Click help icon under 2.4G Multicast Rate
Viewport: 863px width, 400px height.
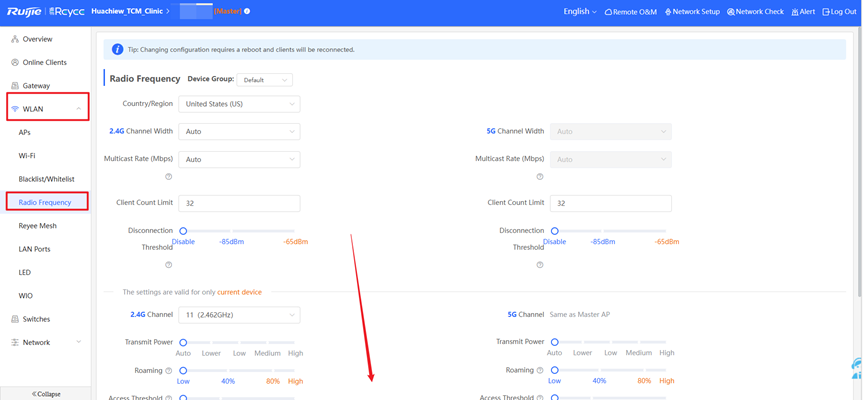tap(168, 177)
